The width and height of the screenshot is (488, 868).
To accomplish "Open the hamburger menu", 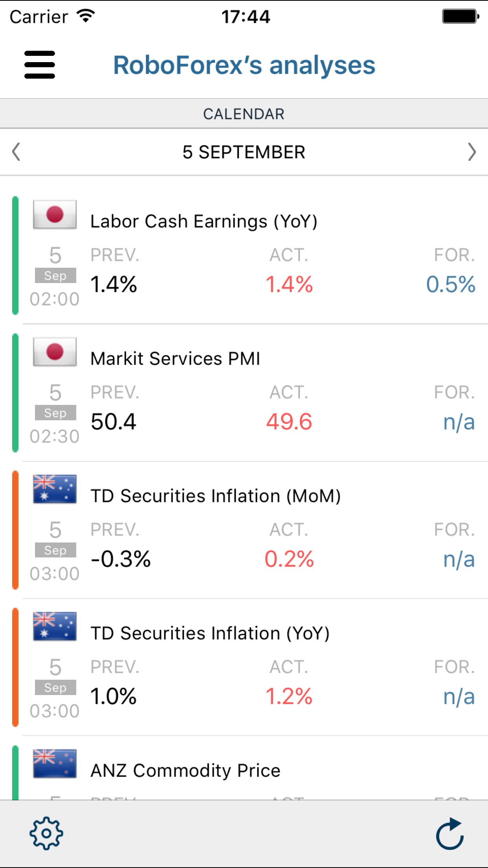I will point(40,65).
